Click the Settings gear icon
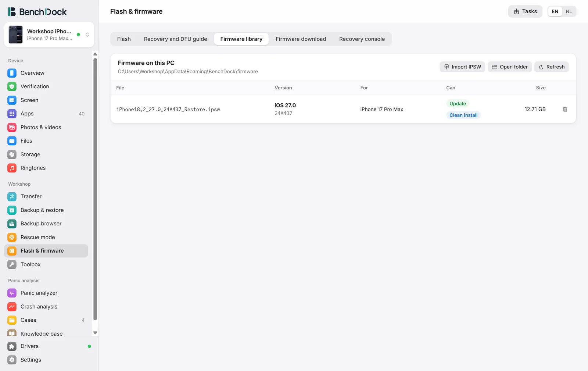The image size is (588, 371). click(12, 360)
